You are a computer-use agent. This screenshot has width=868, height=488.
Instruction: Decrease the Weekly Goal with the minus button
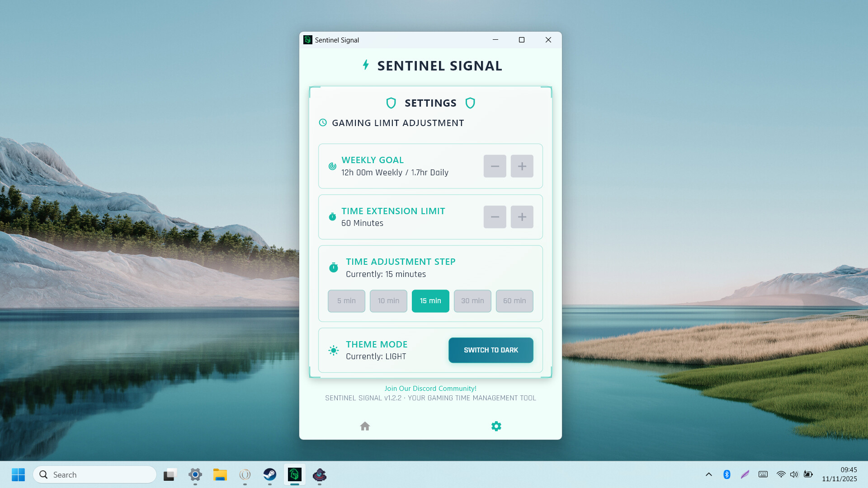point(495,166)
